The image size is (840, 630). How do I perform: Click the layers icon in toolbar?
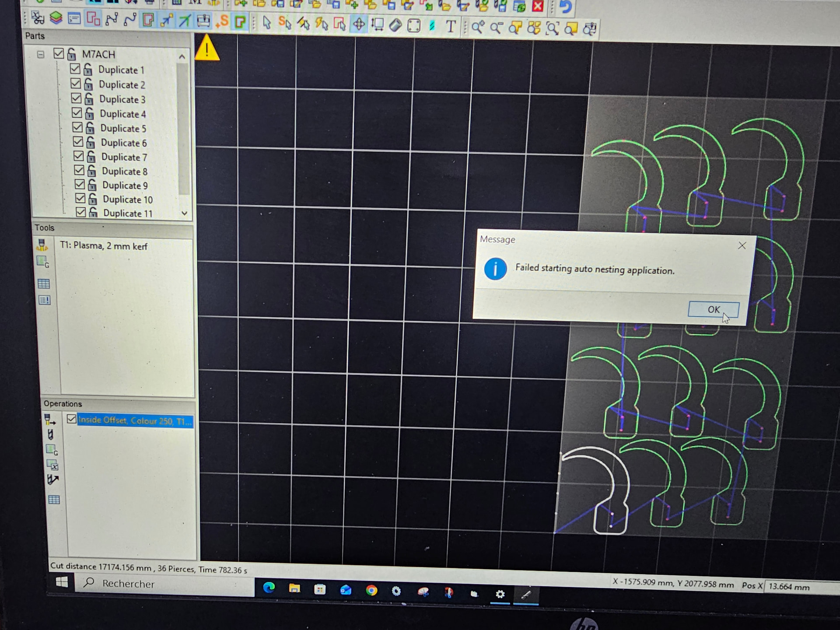coord(56,18)
